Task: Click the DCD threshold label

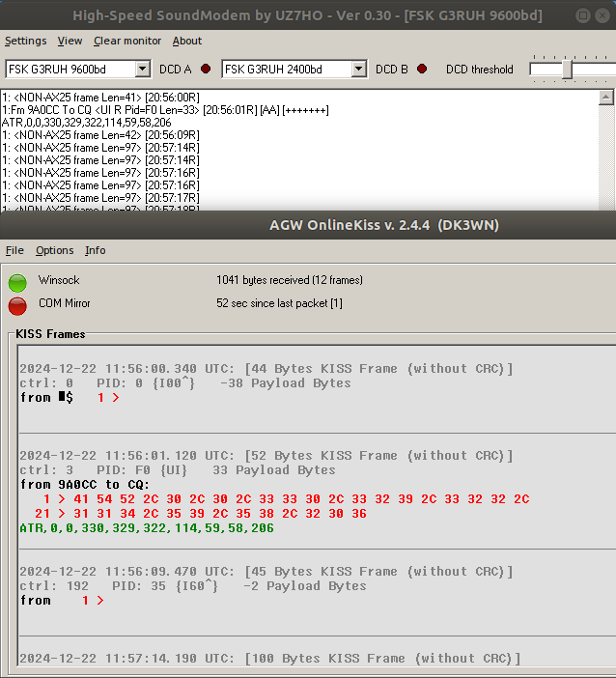Action: [480, 70]
